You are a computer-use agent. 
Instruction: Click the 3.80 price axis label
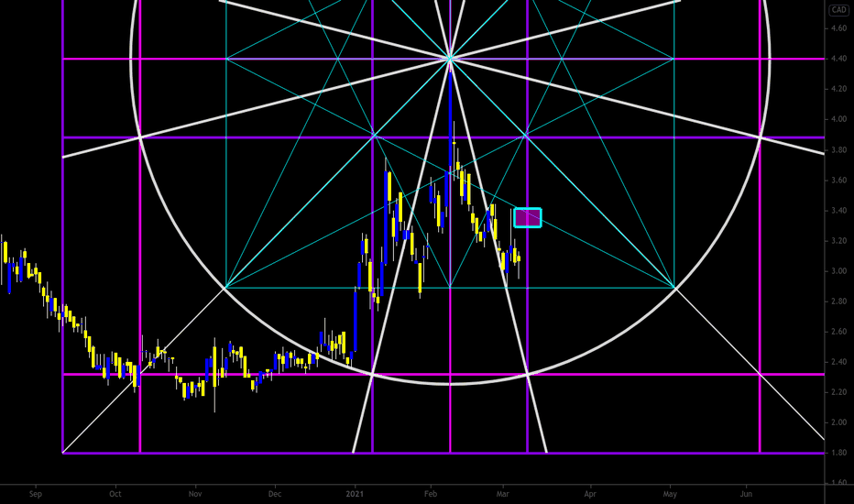pyautogui.click(x=838, y=150)
